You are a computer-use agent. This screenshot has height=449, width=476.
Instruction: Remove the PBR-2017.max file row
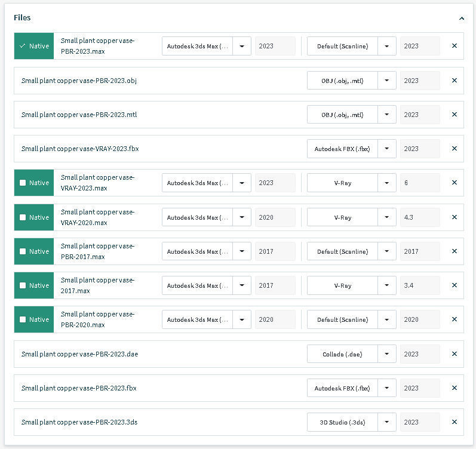click(x=454, y=251)
